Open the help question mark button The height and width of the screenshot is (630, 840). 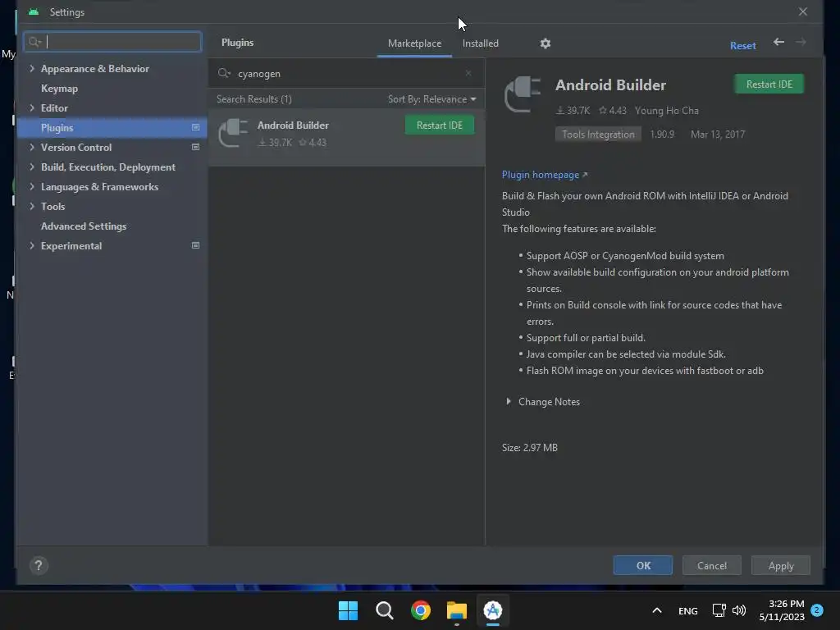tap(38, 565)
